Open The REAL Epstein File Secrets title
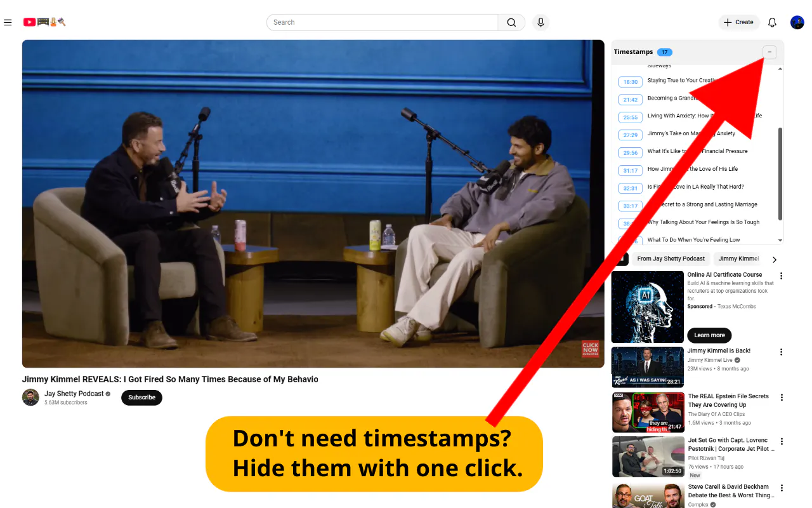 [728, 401]
